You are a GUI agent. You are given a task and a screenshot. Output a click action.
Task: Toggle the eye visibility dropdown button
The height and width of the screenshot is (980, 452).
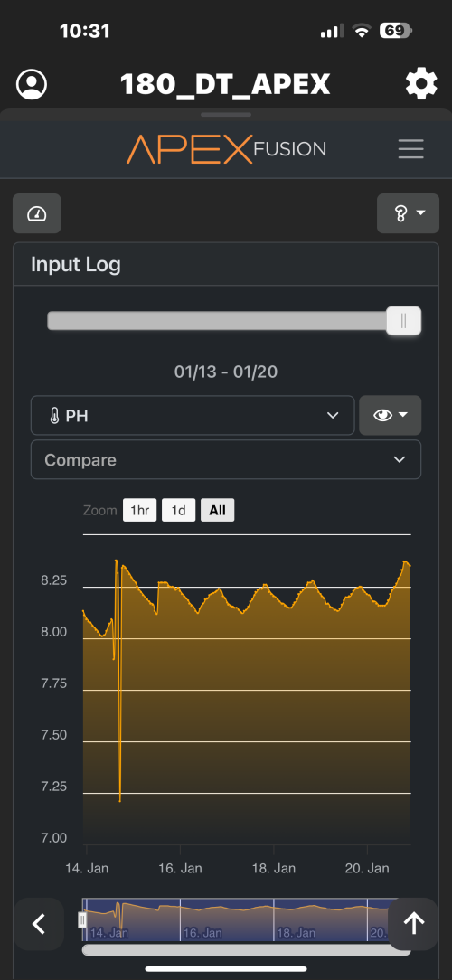391,415
